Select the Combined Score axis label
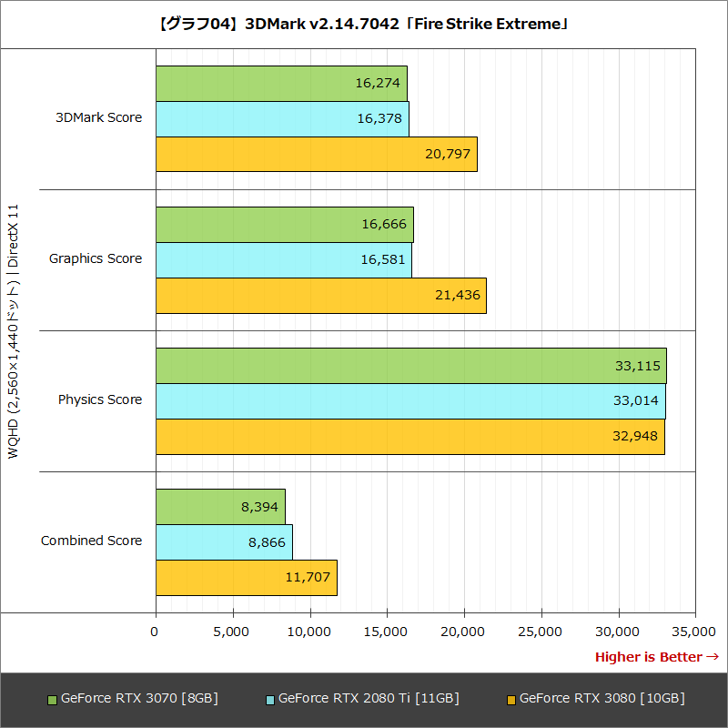 [x=91, y=541]
